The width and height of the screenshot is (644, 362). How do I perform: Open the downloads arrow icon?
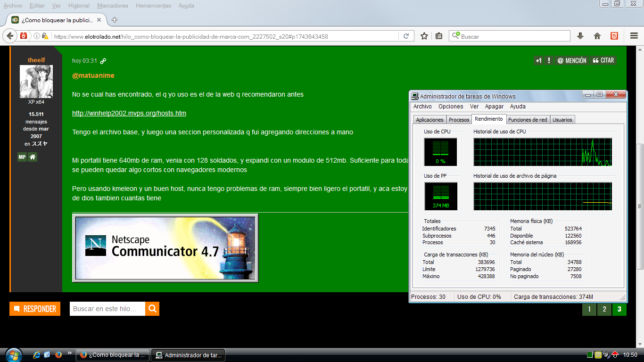pos(580,36)
